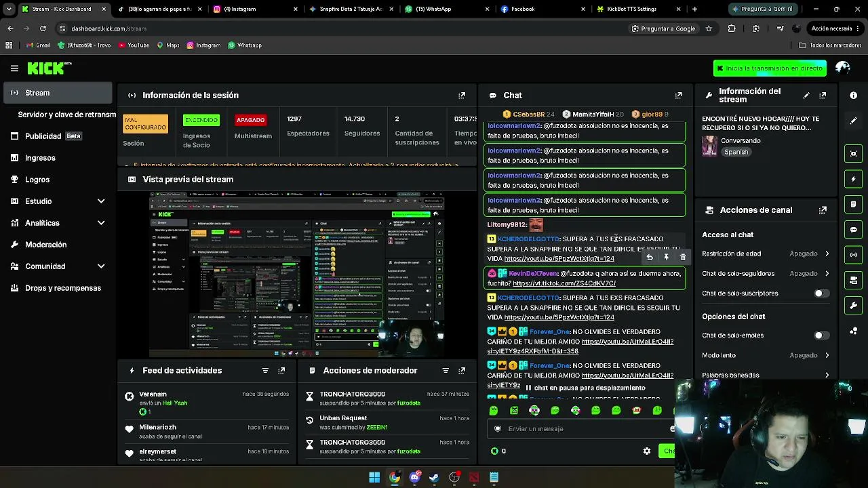Image resolution: width=868 pixels, height=488 pixels.
Task: Toggle activity feed lightning widget in sidebar
Action: point(854,179)
